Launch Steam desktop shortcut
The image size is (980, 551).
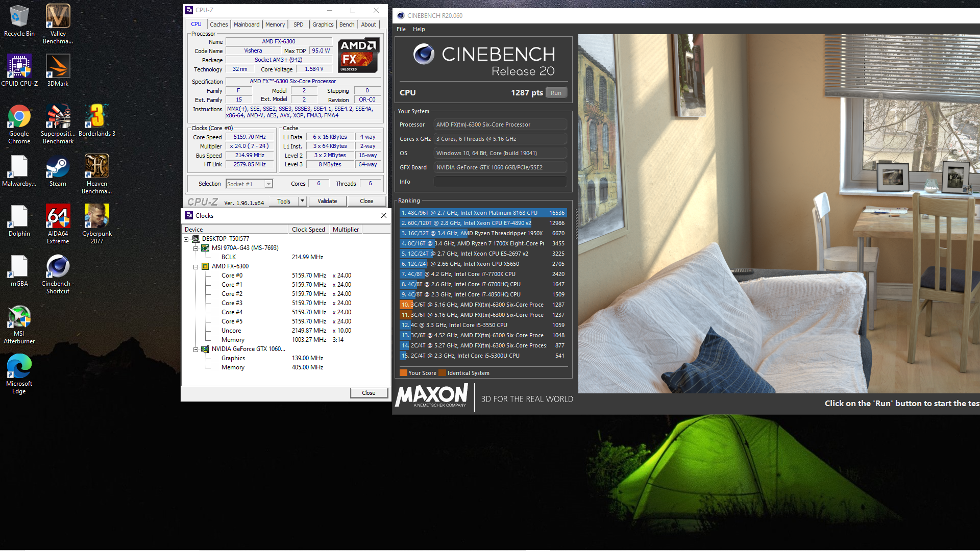click(x=58, y=170)
